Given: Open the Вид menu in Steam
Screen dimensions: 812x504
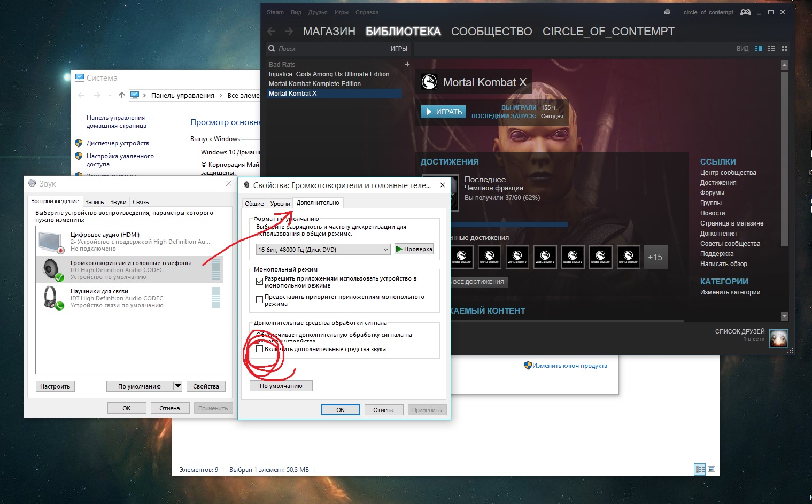Looking at the screenshot, I should coord(296,12).
